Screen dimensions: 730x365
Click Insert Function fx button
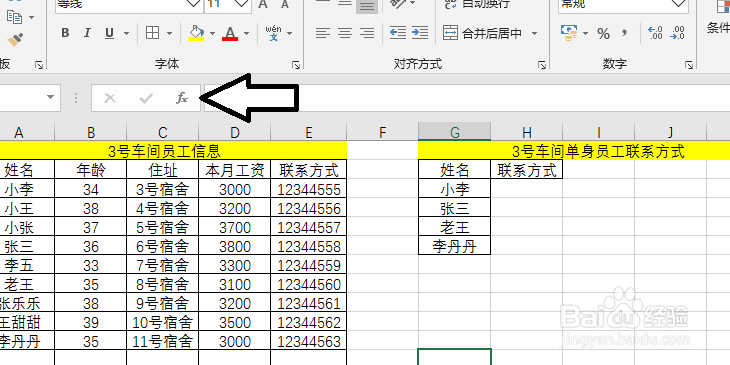point(182,98)
